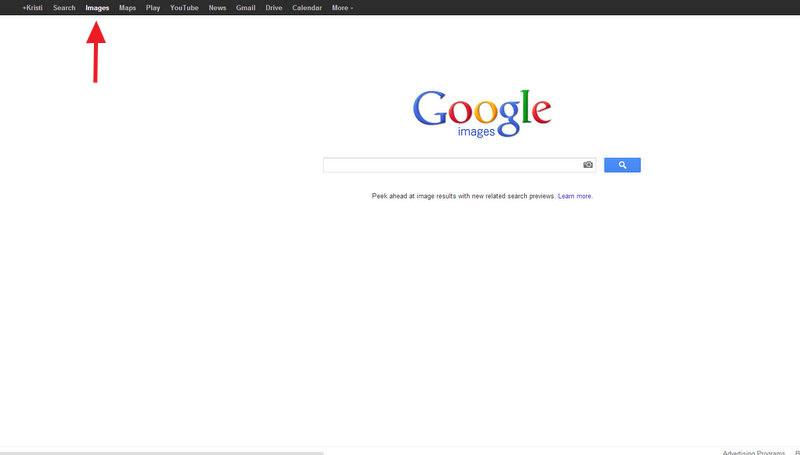Screen dimensions: 800x455
Task: Open YouTube from the top bar
Action: [184, 8]
